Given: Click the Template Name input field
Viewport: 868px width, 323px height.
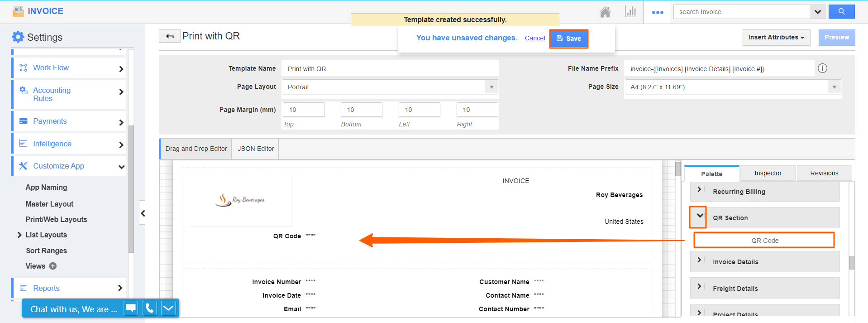Looking at the screenshot, I should (390, 69).
